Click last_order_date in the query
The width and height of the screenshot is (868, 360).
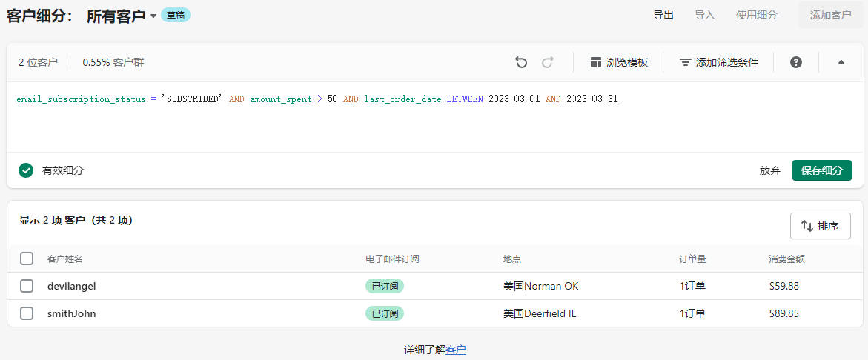[402, 99]
